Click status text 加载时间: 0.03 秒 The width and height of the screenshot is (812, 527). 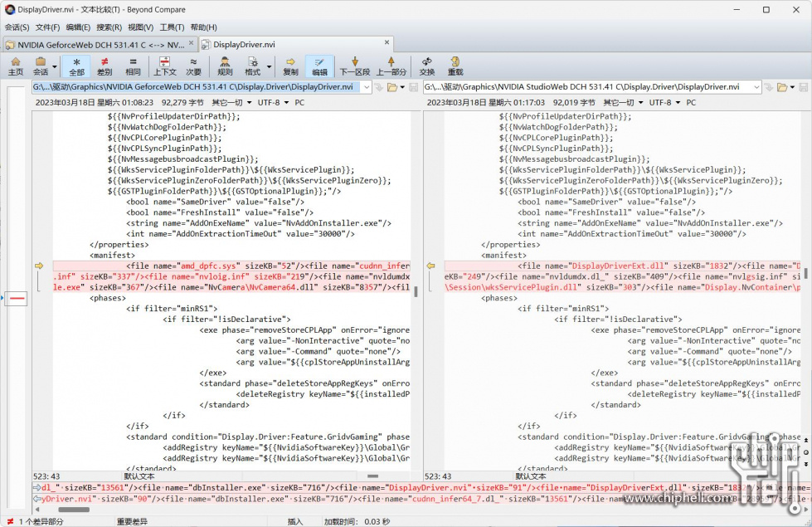[x=357, y=521]
